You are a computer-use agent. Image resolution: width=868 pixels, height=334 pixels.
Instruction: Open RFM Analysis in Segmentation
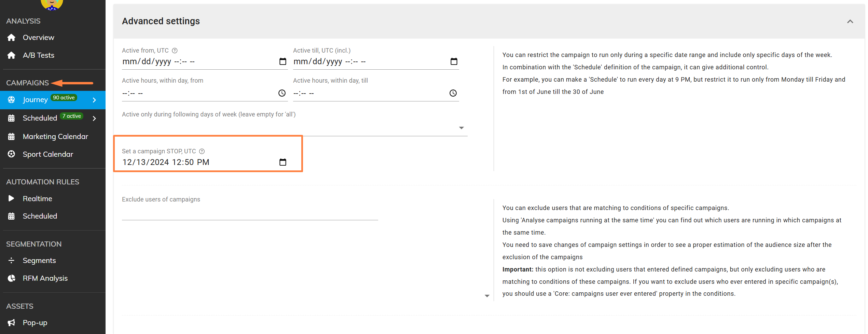click(x=45, y=278)
